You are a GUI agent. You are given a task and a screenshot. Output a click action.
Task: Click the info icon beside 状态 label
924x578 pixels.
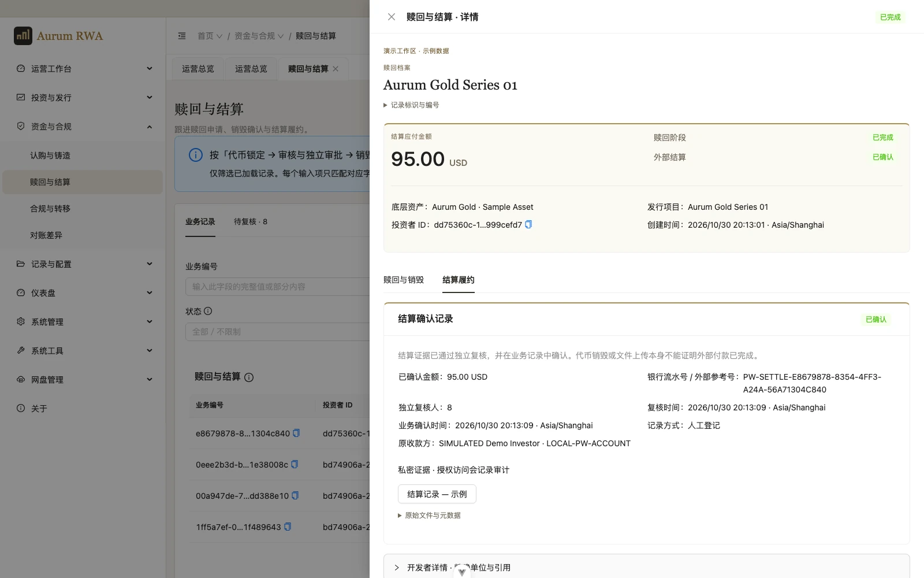[x=208, y=311]
